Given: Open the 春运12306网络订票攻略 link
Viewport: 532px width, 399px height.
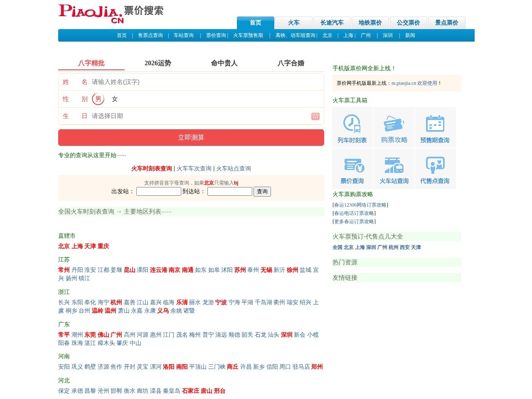Looking at the screenshot, I should [360, 204].
